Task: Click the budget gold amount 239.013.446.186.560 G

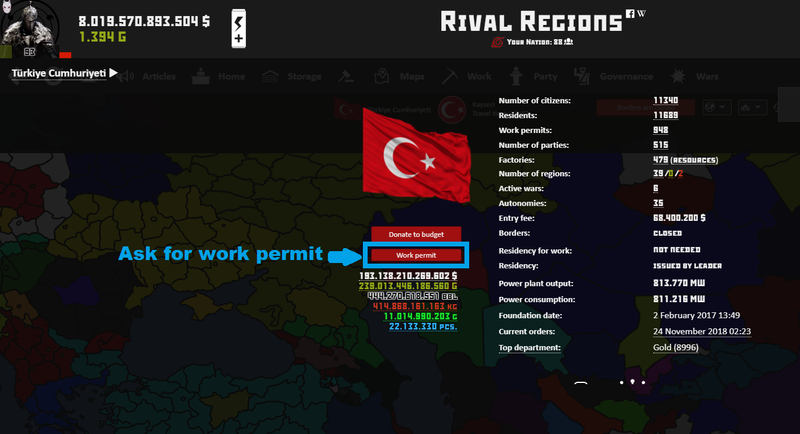Action: 408,286
